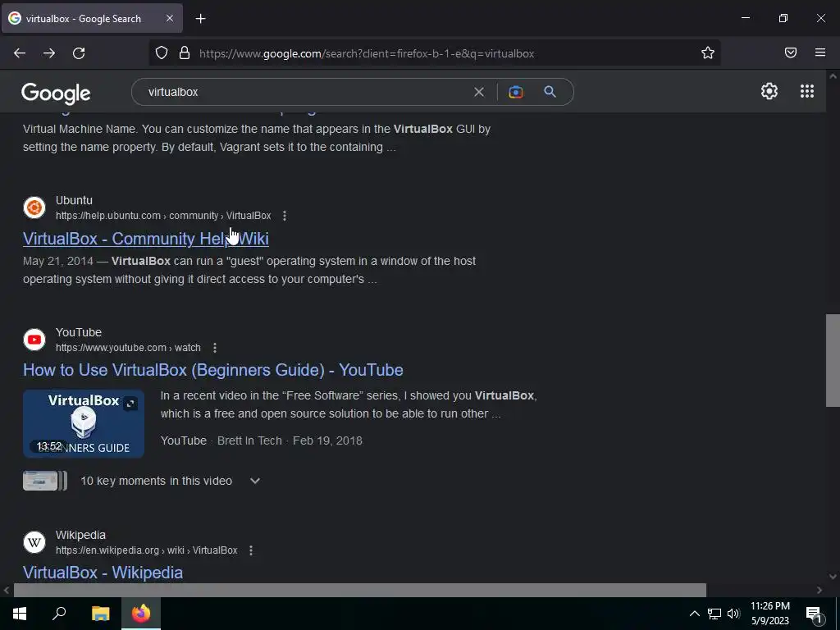The width and height of the screenshot is (840, 630).
Task: Save the page to Pocket
Action: pos(791,52)
